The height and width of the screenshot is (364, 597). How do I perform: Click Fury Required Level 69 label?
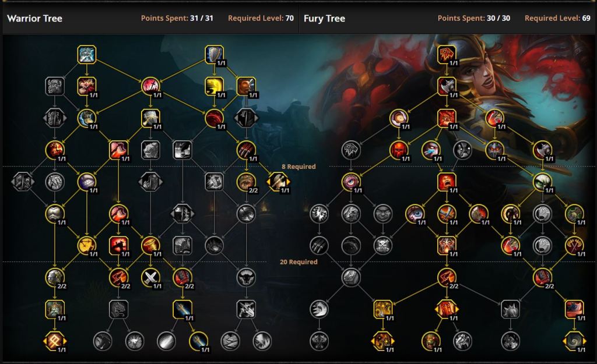click(x=557, y=18)
